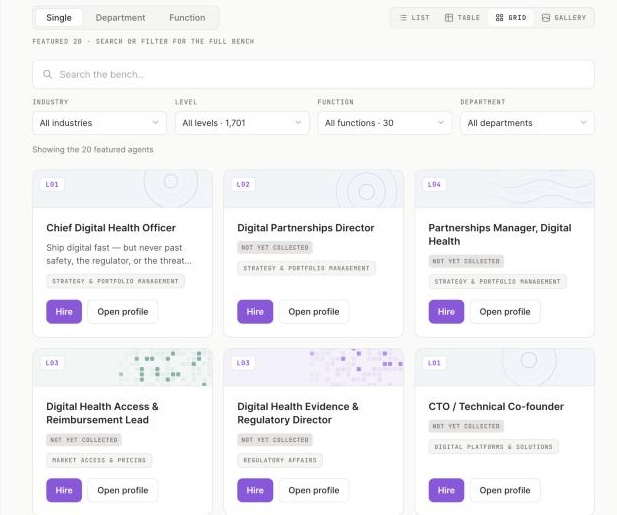
Task: Open profile of Evidence & Regulatory Director
Action: (314, 490)
